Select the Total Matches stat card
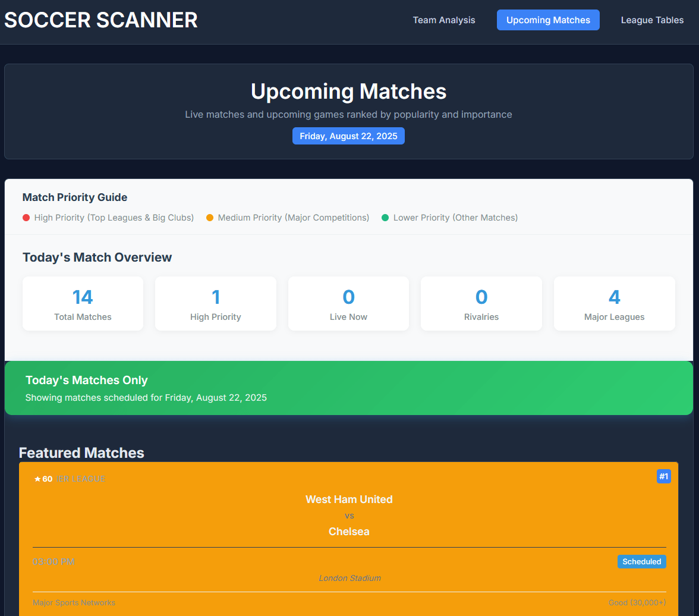 (83, 303)
